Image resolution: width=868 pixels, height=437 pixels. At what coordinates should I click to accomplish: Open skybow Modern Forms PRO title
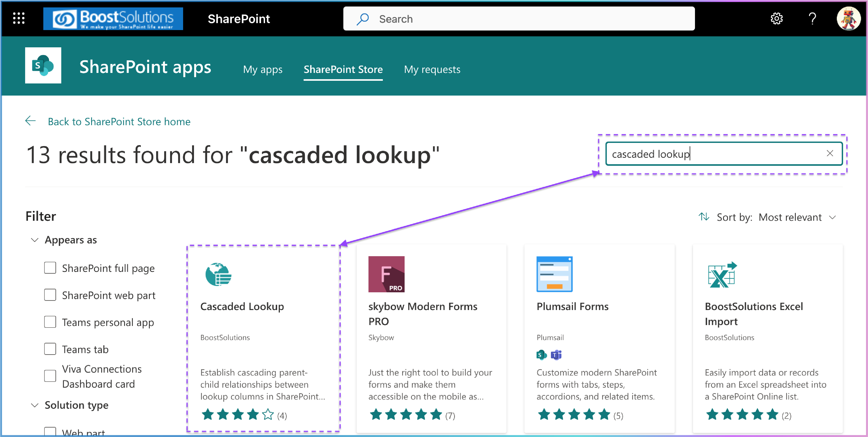pyautogui.click(x=423, y=314)
